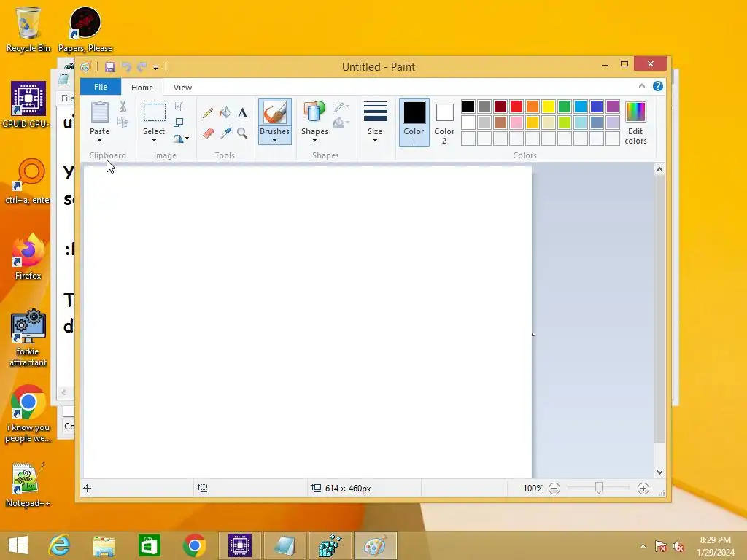Click the Edit colors rainbow icon

(x=635, y=112)
